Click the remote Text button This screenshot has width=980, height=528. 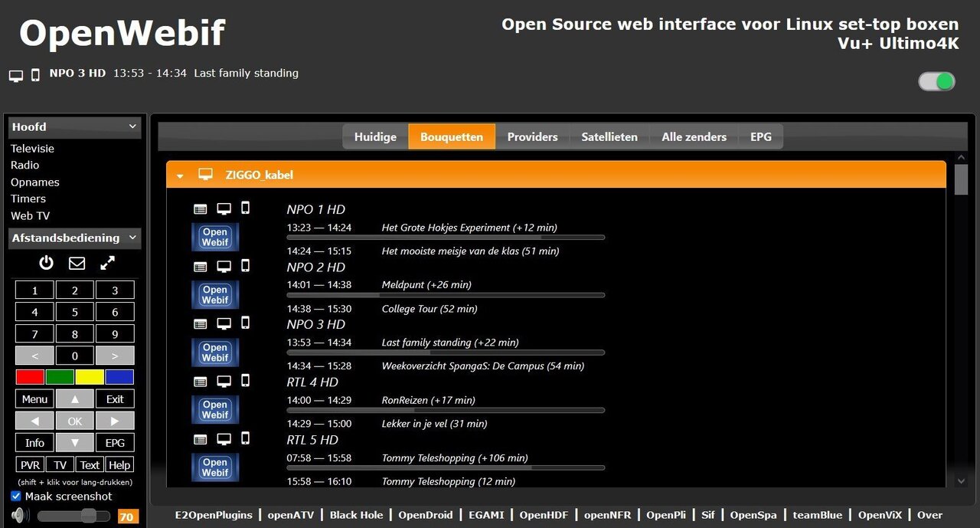(90, 465)
